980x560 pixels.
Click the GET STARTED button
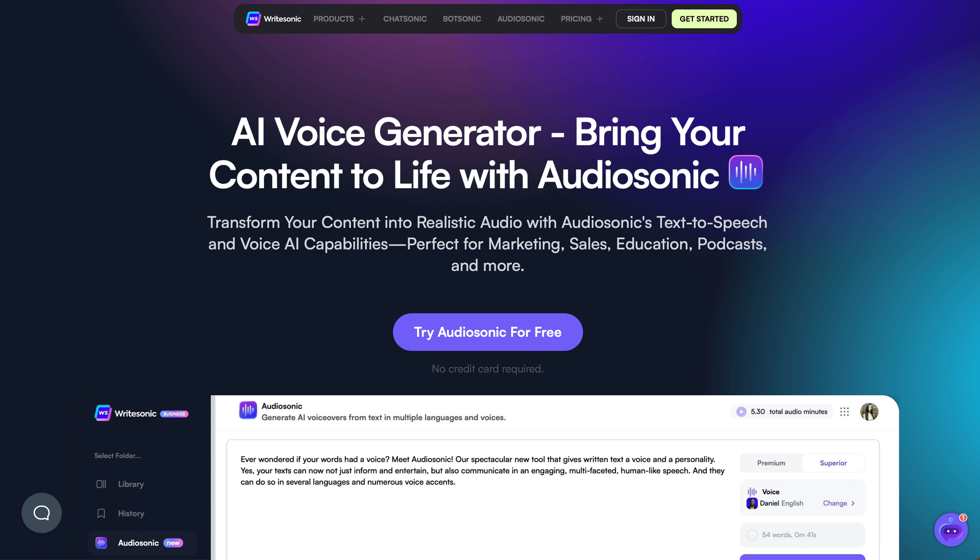tap(704, 18)
